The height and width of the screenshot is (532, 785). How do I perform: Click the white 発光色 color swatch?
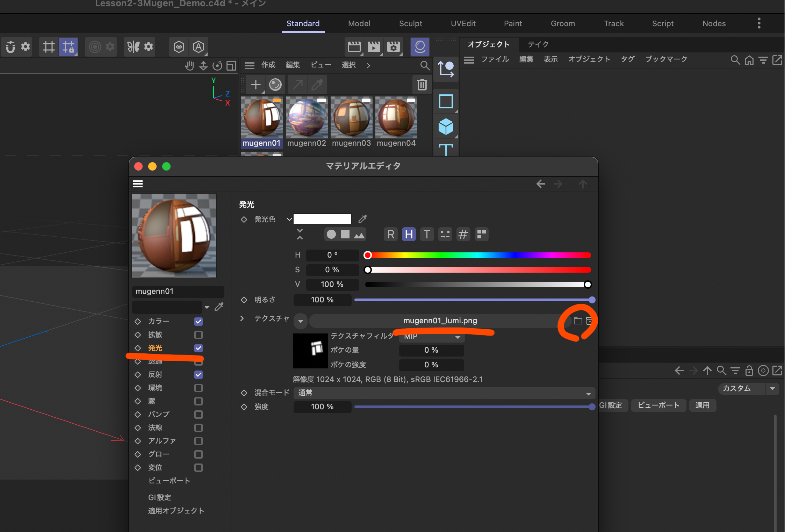[x=322, y=219]
